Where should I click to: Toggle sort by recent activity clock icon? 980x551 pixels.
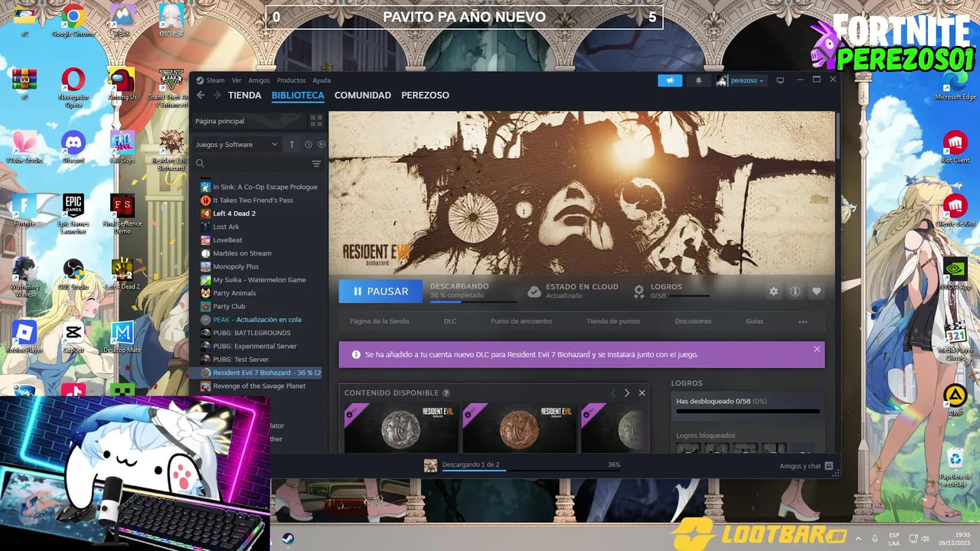click(309, 144)
